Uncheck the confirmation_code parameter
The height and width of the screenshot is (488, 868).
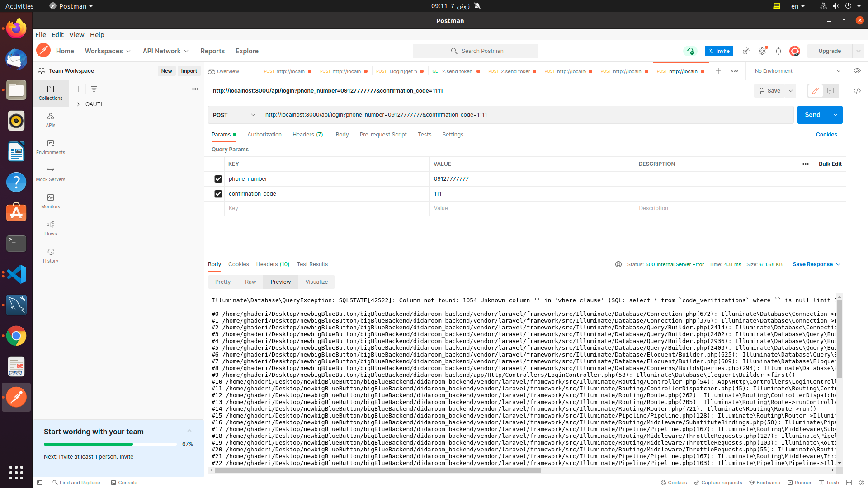[x=218, y=194]
